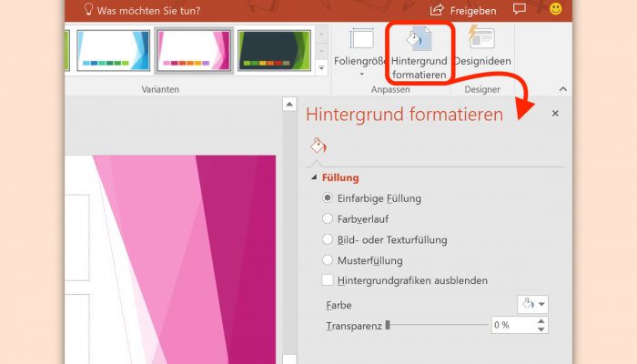Select Einfarbige Füllung radio button

coord(327,197)
